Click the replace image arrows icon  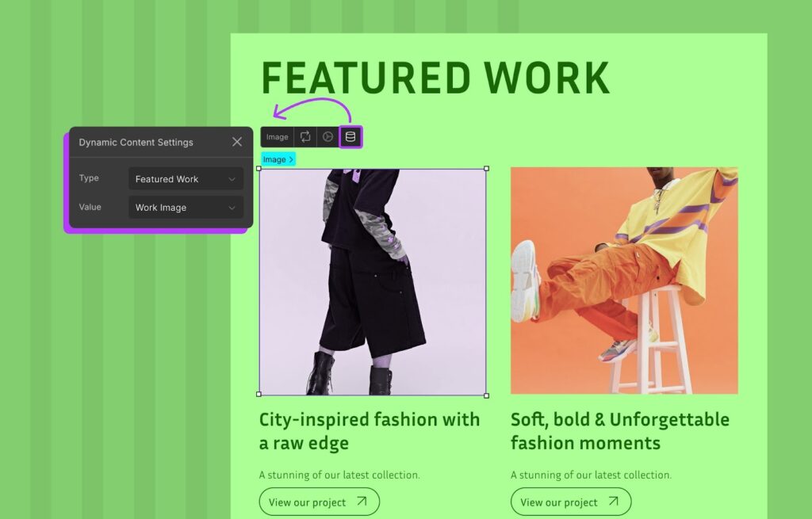(x=305, y=137)
